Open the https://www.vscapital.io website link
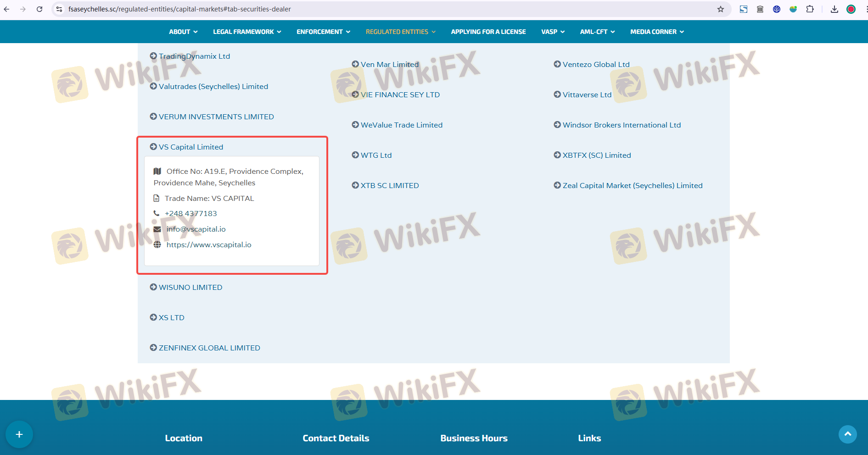 pos(209,244)
